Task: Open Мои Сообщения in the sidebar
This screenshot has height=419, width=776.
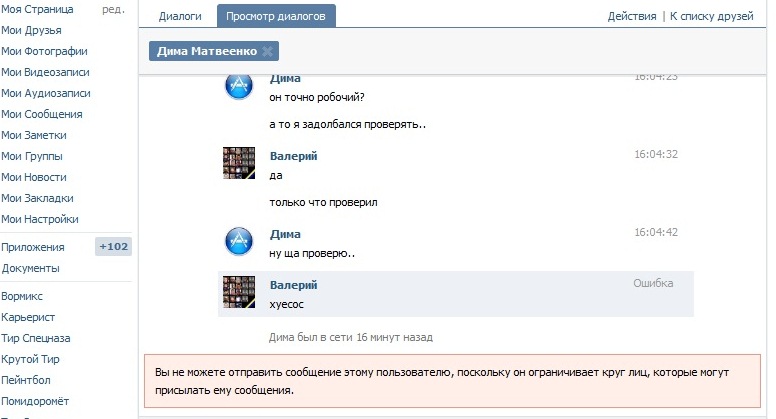Action: 42,114
